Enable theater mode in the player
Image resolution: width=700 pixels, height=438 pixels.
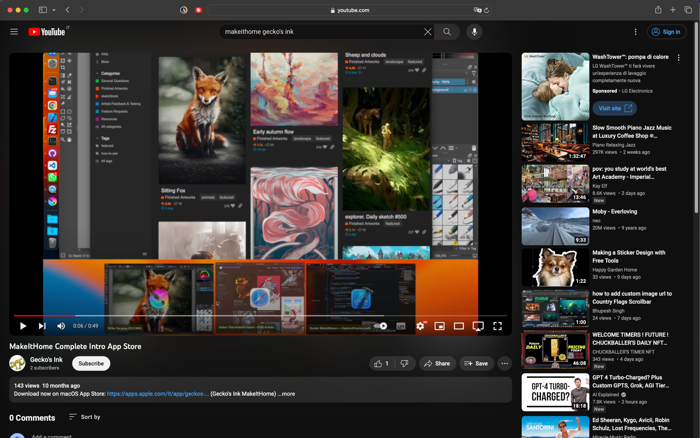[459, 326]
